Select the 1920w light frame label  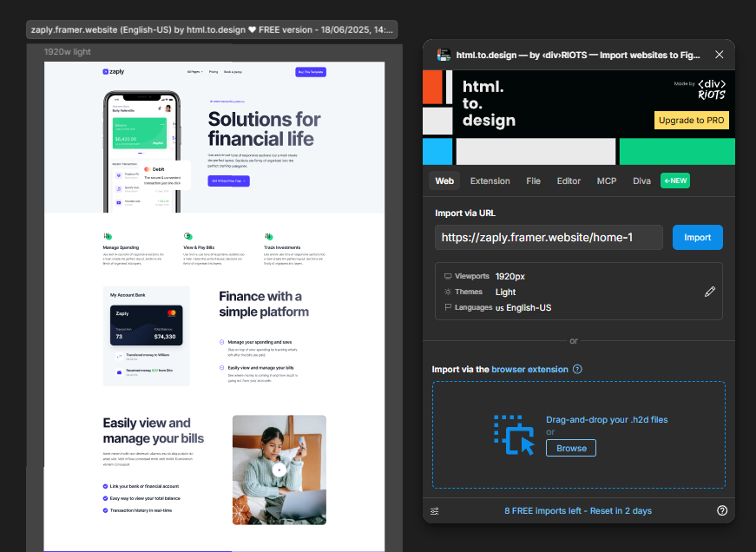tap(68, 51)
